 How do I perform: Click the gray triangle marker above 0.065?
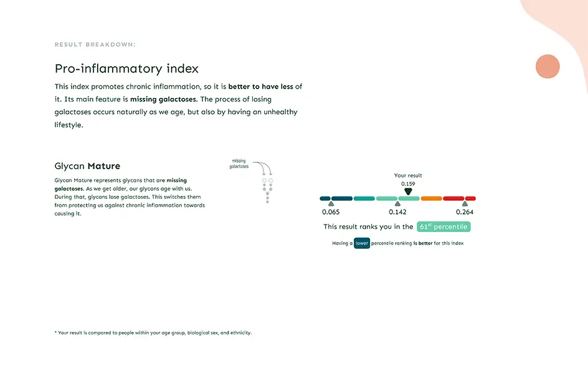pyautogui.click(x=331, y=204)
